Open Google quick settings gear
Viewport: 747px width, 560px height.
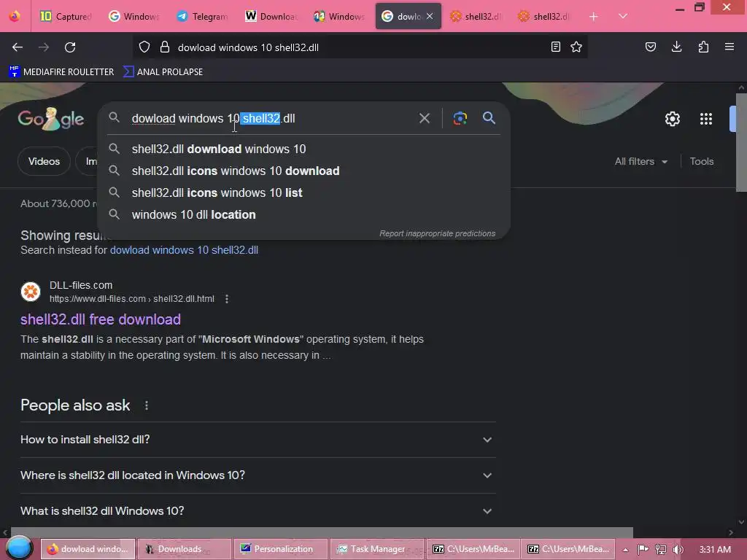tap(672, 119)
